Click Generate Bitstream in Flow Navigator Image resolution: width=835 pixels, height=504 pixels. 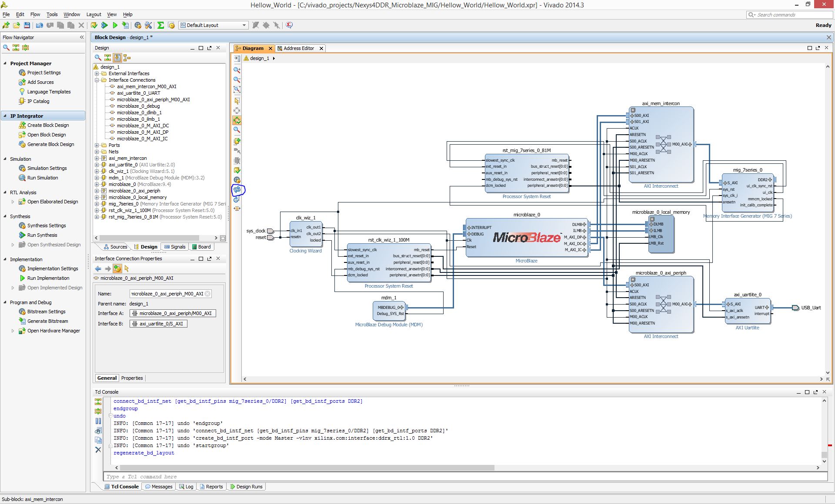48,321
